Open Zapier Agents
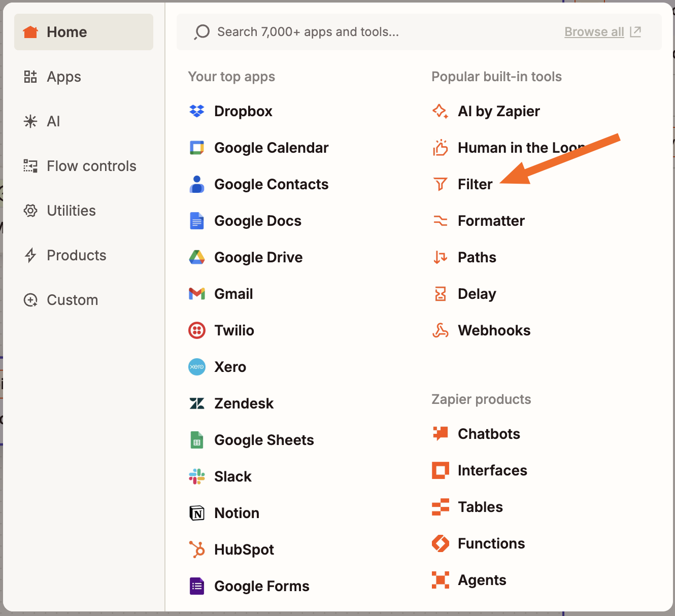The width and height of the screenshot is (675, 616). pyautogui.click(x=482, y=579)
